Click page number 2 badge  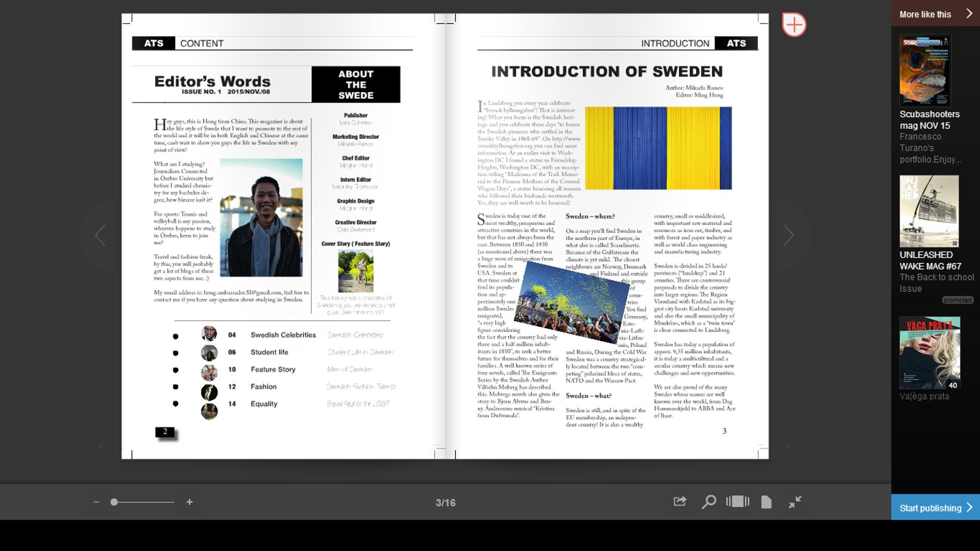click(x=165, y=432)
